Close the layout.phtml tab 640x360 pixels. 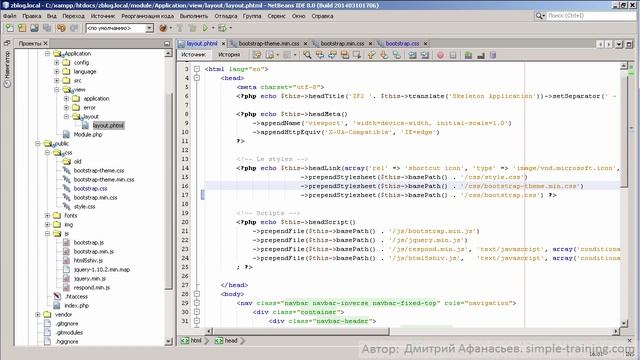pyautogui.click(x=223, y=43)
